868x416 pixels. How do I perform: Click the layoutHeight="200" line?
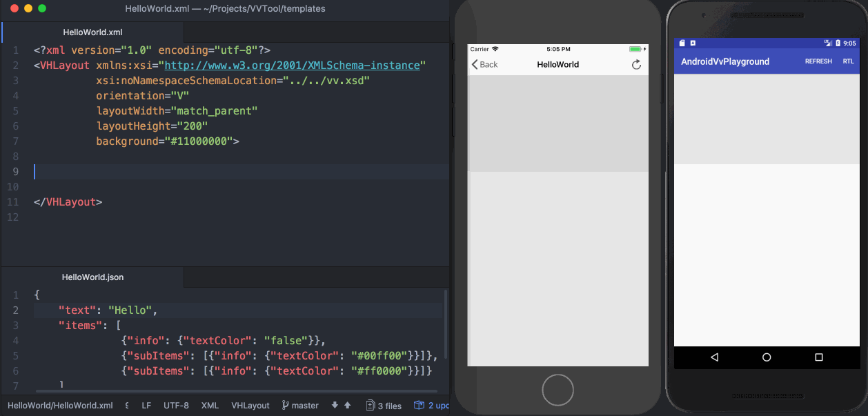(x=152, y=126)
